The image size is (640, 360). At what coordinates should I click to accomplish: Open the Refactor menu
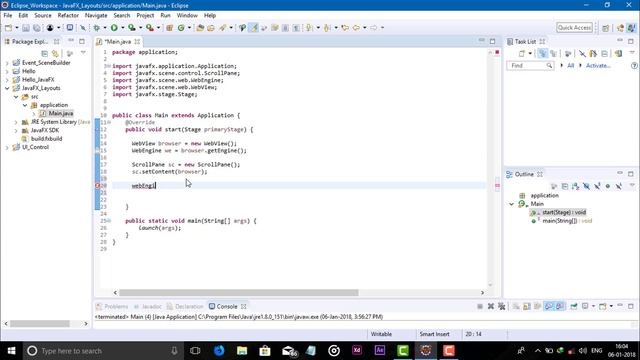tap(68, 16)
